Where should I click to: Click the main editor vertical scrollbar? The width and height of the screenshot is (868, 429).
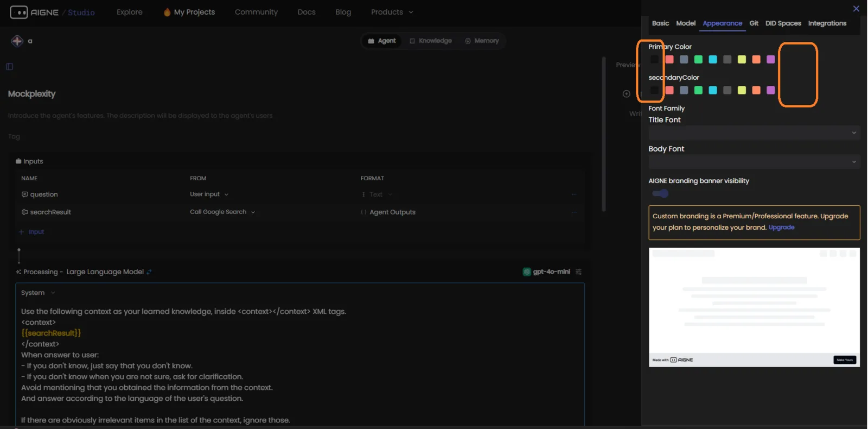[604, 133]
